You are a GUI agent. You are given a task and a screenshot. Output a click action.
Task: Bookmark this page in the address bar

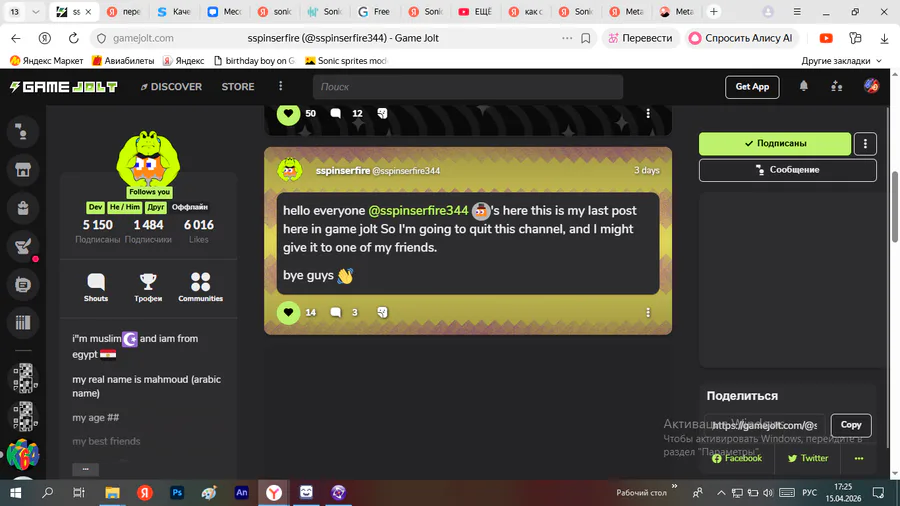click(585, 38)
